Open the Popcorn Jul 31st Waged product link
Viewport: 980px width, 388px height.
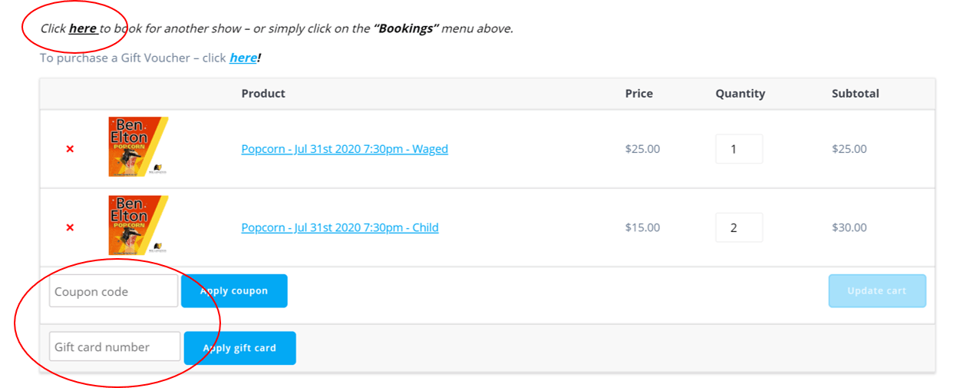point(345,149)
